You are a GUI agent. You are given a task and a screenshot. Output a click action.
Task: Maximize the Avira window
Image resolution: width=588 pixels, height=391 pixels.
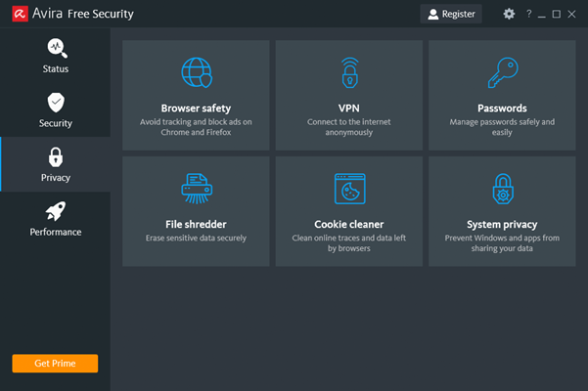click(557, 14)
